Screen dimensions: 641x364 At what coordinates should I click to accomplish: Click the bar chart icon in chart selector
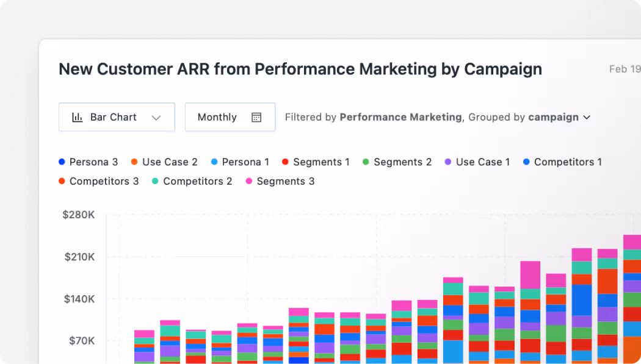point(78,118)
